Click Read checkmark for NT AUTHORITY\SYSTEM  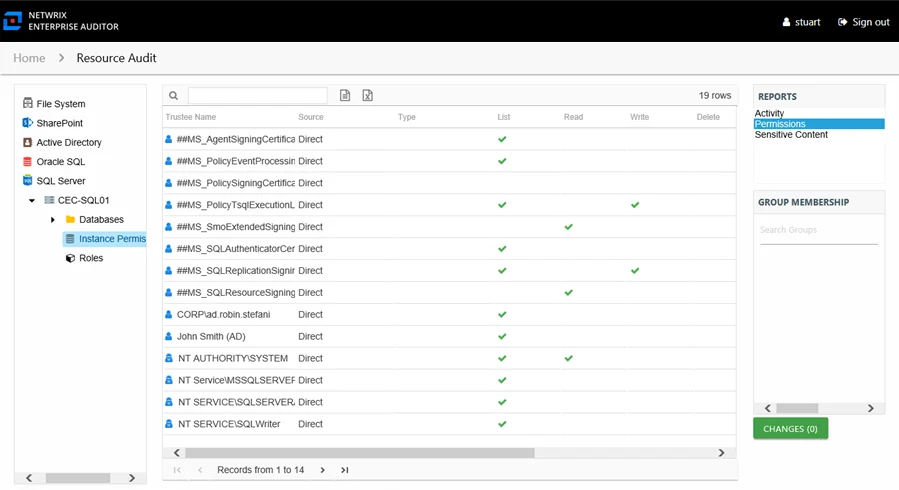click(x=569, y=358)
